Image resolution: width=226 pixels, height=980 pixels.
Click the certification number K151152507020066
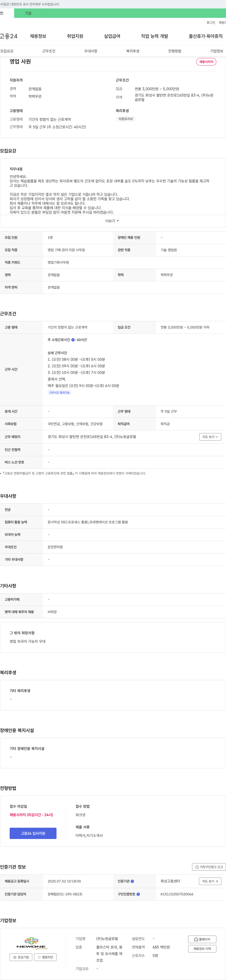point(177,894)
